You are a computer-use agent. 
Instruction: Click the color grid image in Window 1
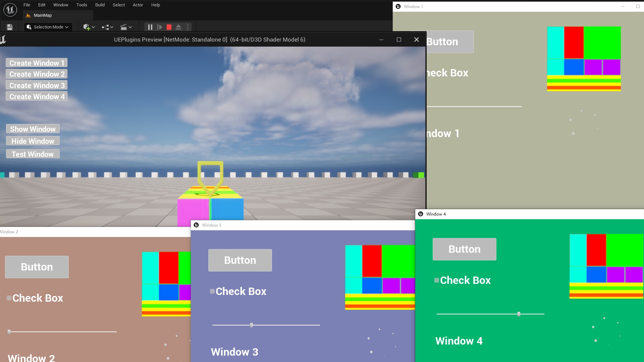click(584, 58)
